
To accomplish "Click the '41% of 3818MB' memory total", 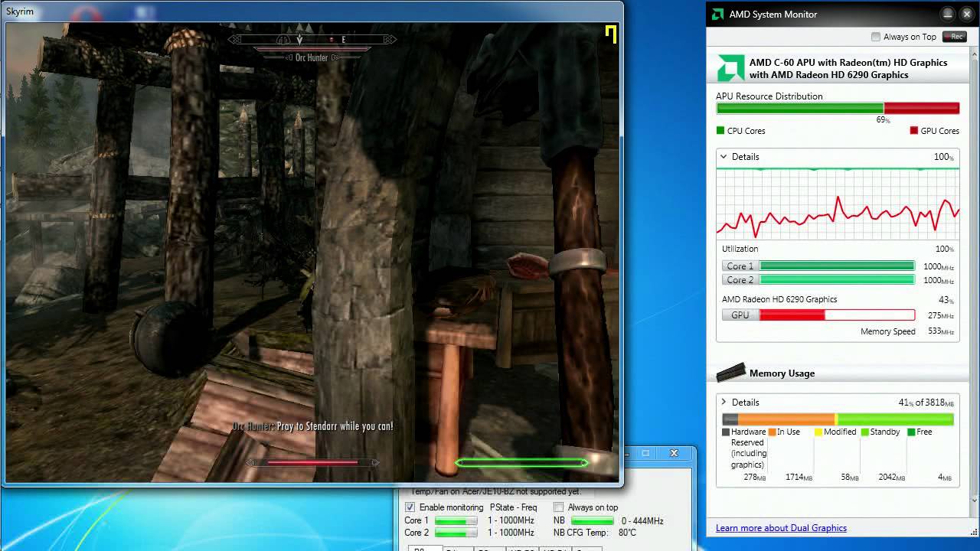I will point(926,403).
